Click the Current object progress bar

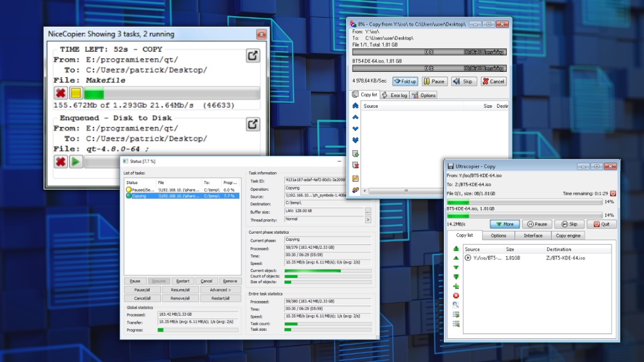(x=327, y=271)
